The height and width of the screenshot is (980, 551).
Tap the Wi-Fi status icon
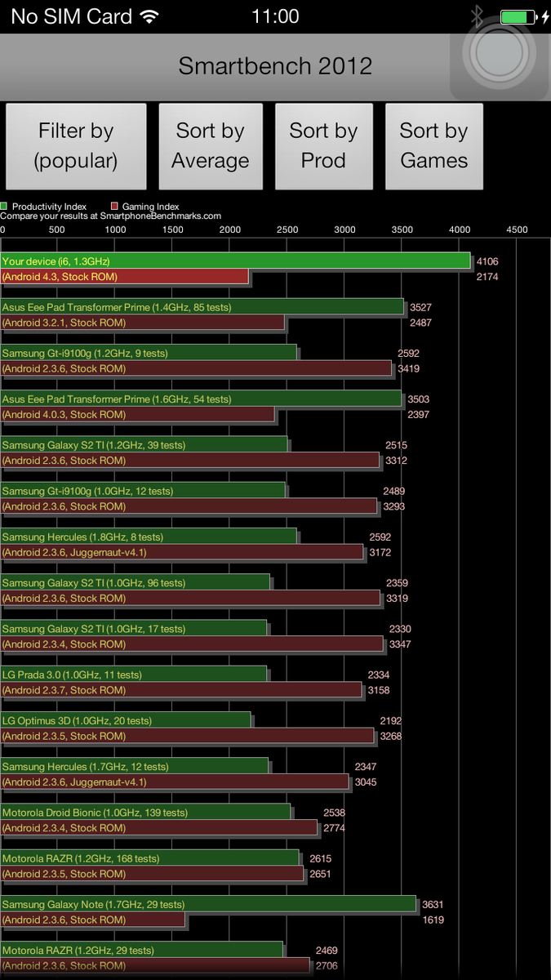click(149, 16)
